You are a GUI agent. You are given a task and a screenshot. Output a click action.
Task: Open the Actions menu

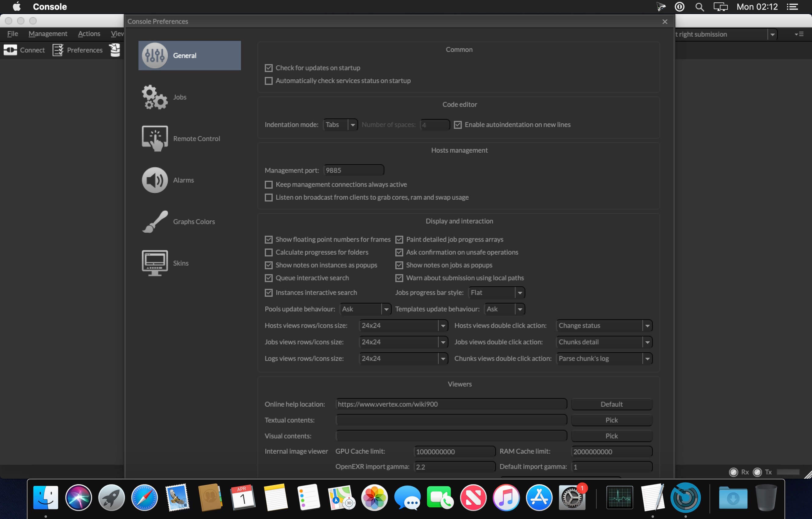(89, 34)
